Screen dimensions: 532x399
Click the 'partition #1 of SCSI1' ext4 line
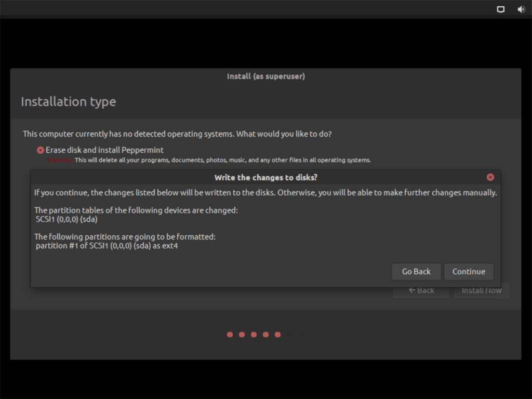(x=107, y=246)
